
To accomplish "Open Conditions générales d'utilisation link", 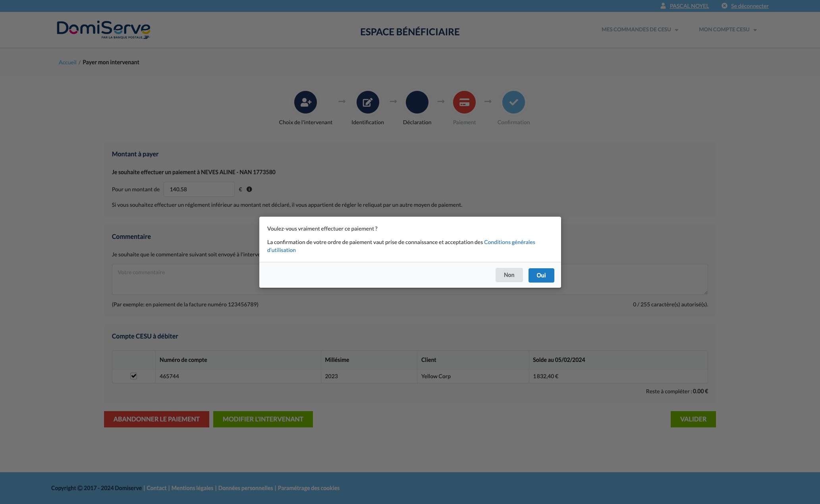I will pyautogui.click(x=509, y=242).
